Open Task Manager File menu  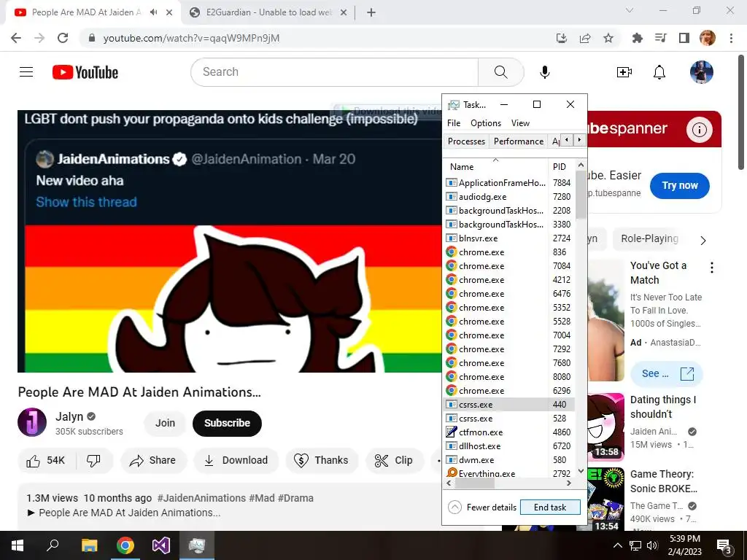pyautogui.click(x=454, y=122)
